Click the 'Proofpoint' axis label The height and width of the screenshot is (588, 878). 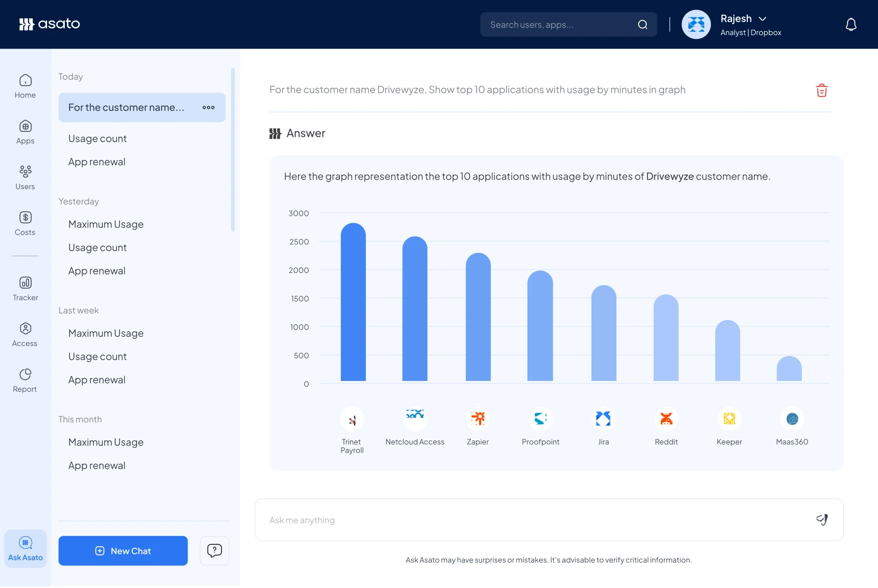[540, 442]
